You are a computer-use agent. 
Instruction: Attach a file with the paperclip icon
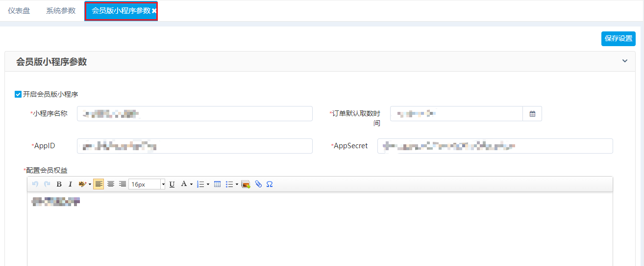(x=258, y=184)
